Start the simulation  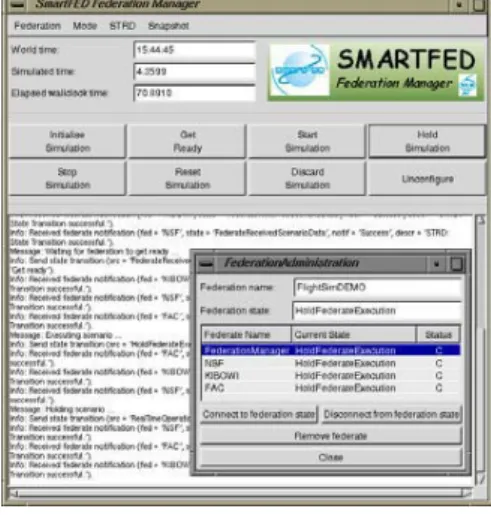(x=307, y=141)
